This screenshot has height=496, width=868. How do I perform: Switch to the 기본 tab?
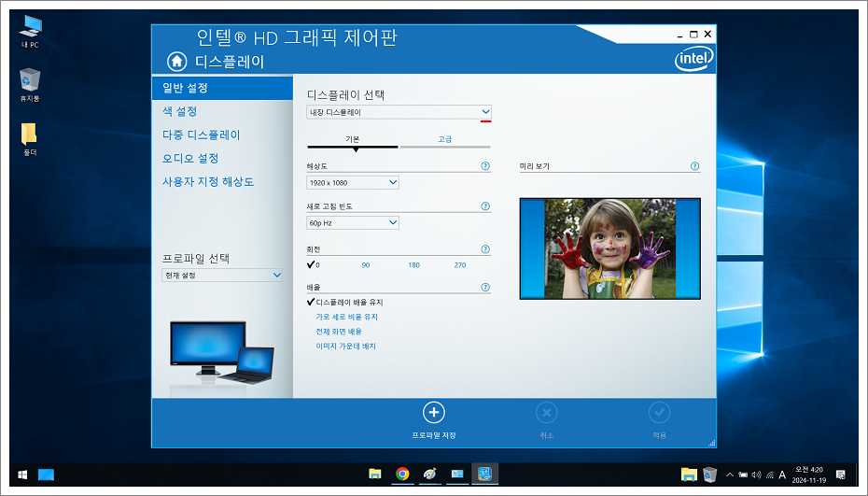[353, 141]
